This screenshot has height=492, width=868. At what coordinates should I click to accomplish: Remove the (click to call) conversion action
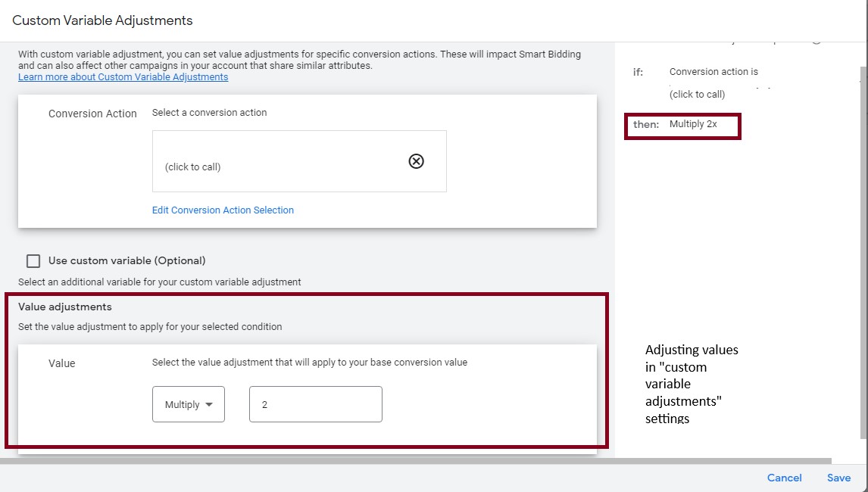click(x=416, y=161)
